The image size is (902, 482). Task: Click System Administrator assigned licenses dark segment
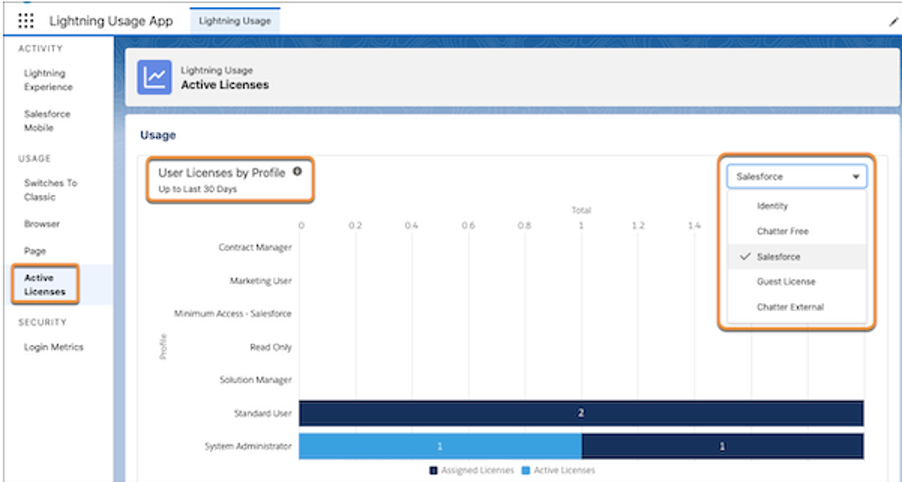coord(723,446)
